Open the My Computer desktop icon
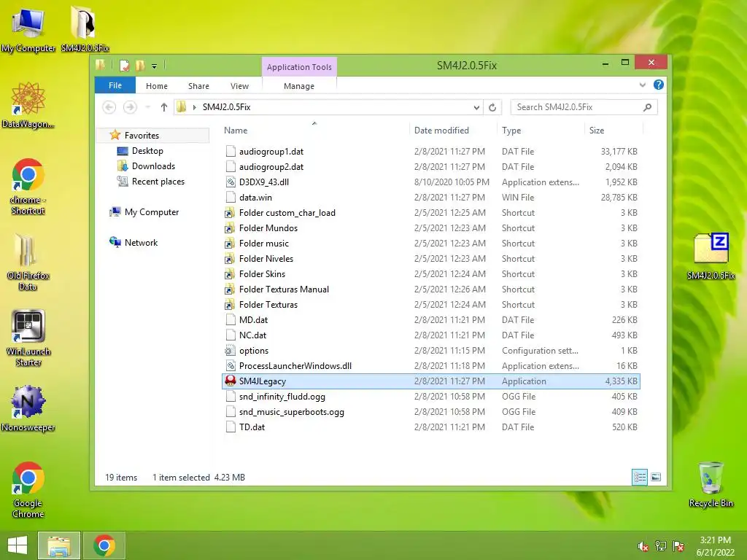This screenshot has width=747, height=560. (x=28, y=28)
